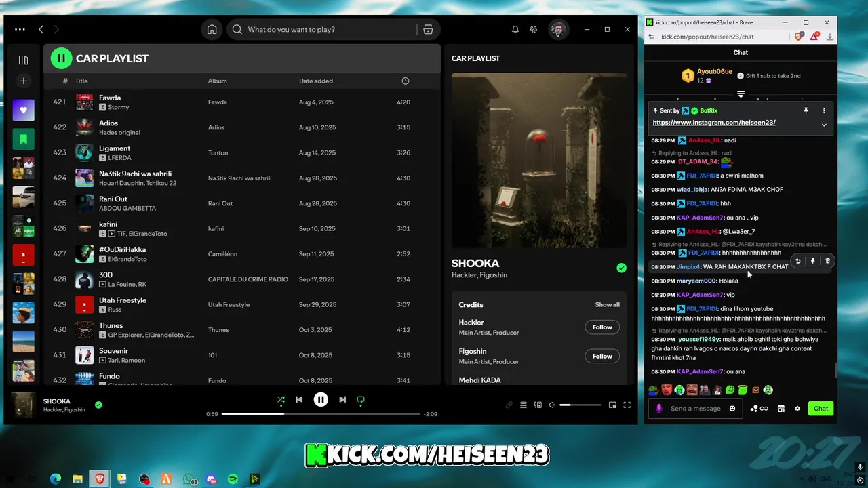Open Kick shop storefront icon
The image size is (868, 488).
click(781, 409)
